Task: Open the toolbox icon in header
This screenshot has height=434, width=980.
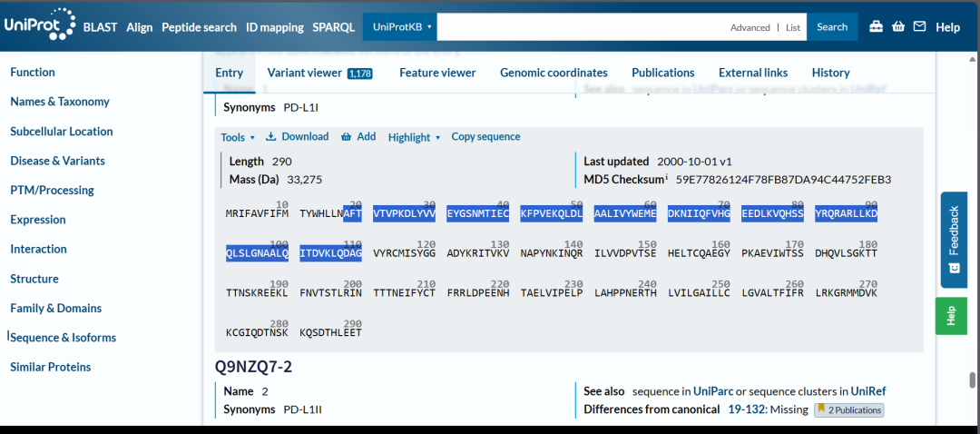Action: coord(876,27)
